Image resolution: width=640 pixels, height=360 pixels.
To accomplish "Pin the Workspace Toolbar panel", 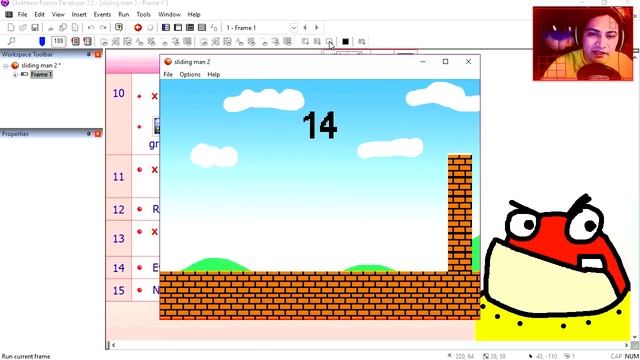I will click(x=89, y=54).
